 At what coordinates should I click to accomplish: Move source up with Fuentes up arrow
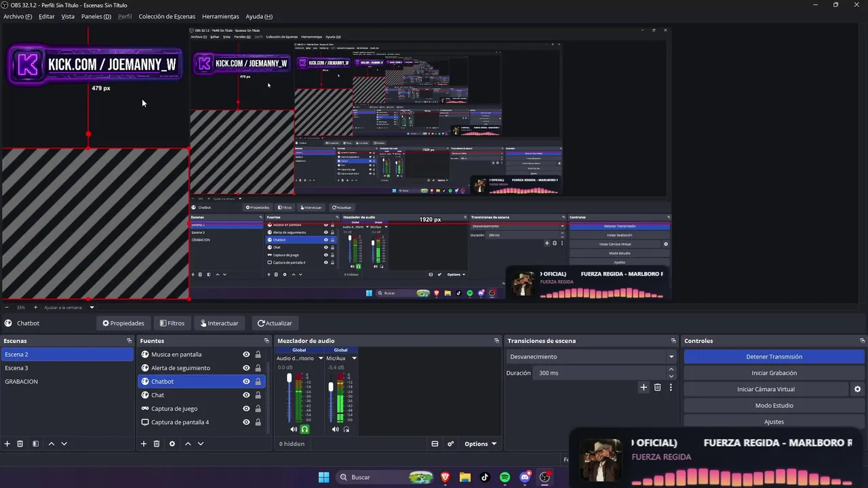click(x=188, y=444)
